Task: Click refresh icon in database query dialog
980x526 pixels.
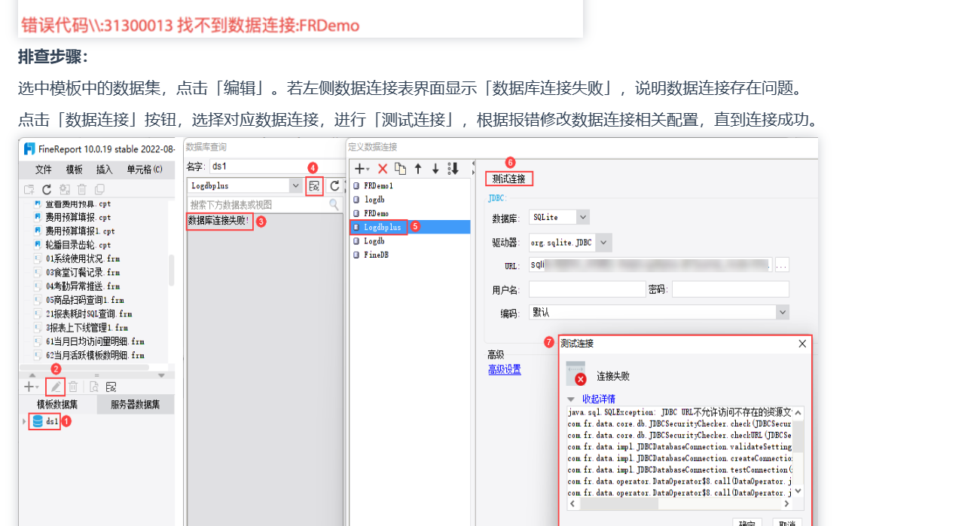Action: (334, 185)
